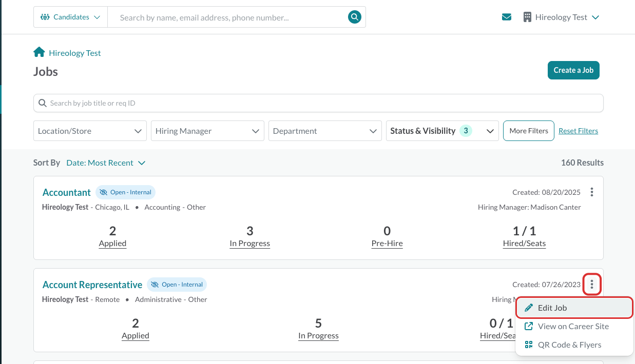Image resolution: width=635 pixels, height=364 pixels.
Task: Open the Accountant job title link
Action: point(67,192)
